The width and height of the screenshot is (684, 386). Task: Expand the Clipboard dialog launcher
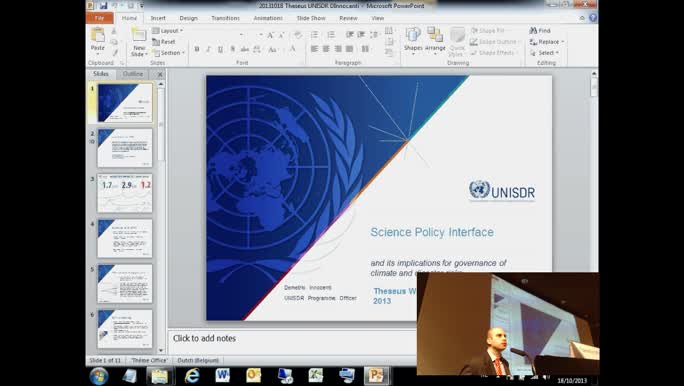tap(122, 63)
